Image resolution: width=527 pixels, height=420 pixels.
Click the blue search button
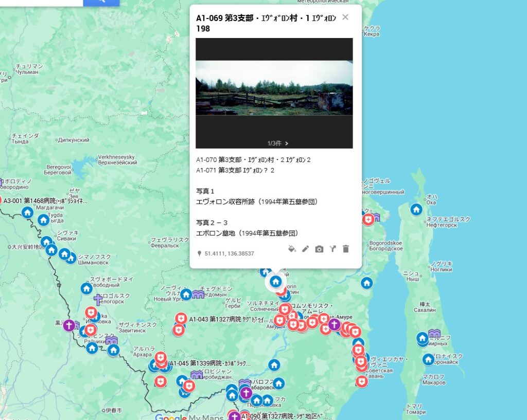pos(101,2)
